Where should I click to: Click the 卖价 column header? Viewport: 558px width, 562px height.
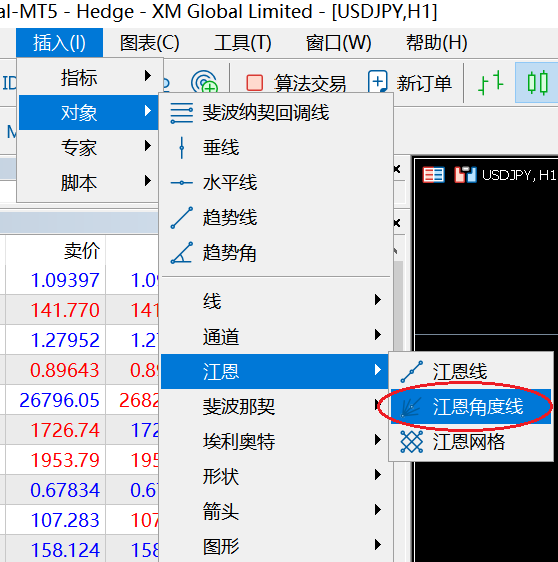82,251
